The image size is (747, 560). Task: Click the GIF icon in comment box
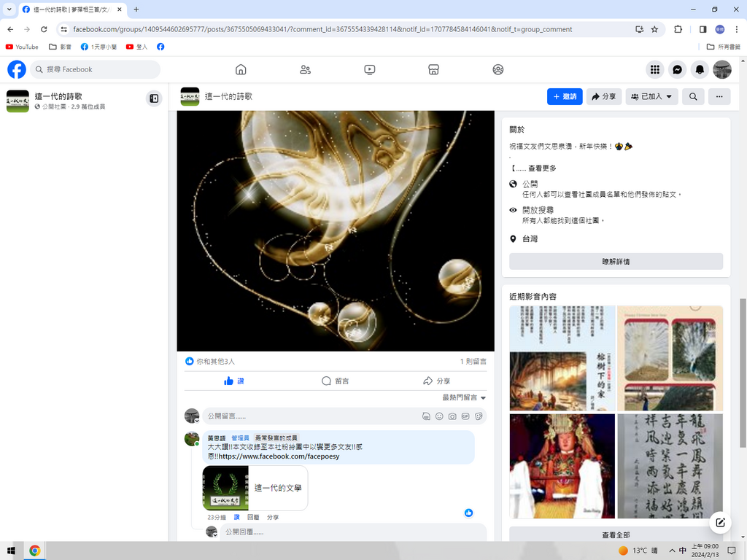tap(465, 416)
